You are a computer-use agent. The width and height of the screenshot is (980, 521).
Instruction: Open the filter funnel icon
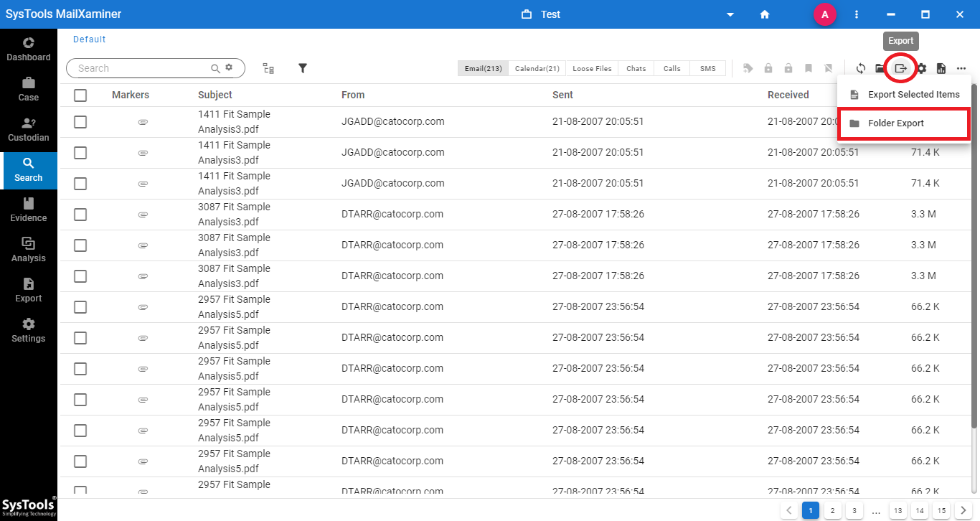click(x=303, y=68)
